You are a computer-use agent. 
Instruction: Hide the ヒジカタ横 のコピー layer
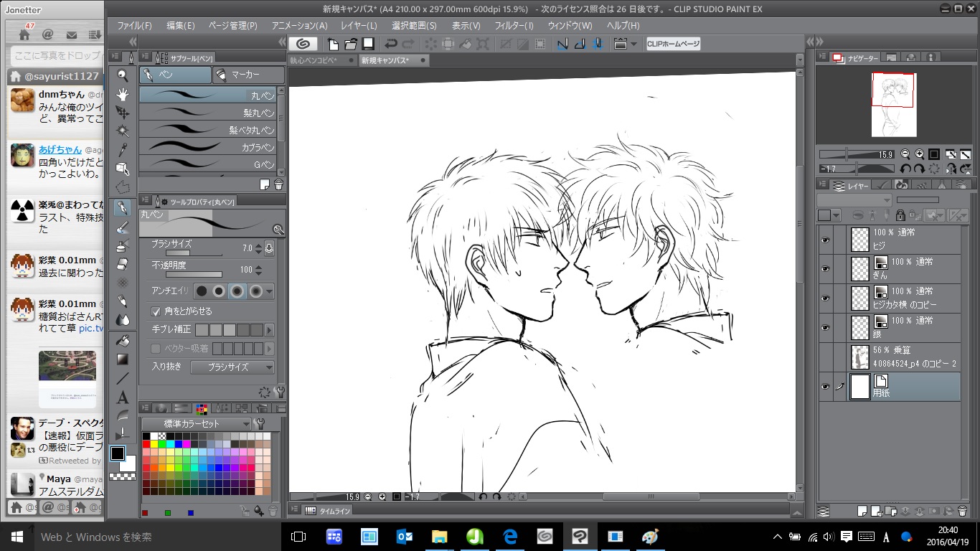point(825,298)
